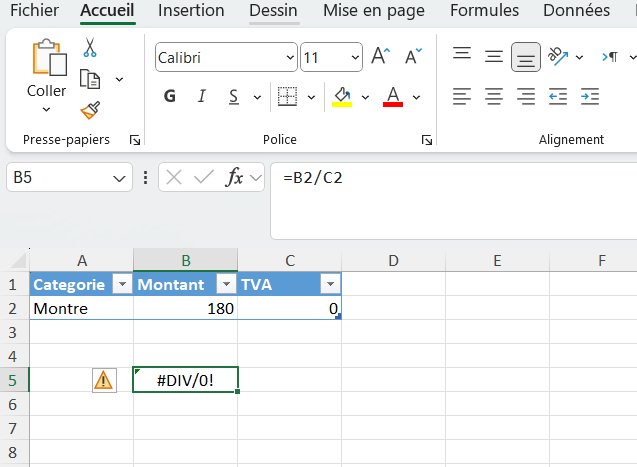Toggle italic formatting with I button
The width and height of the screenshot is (637, 467).
pos(202,97)
